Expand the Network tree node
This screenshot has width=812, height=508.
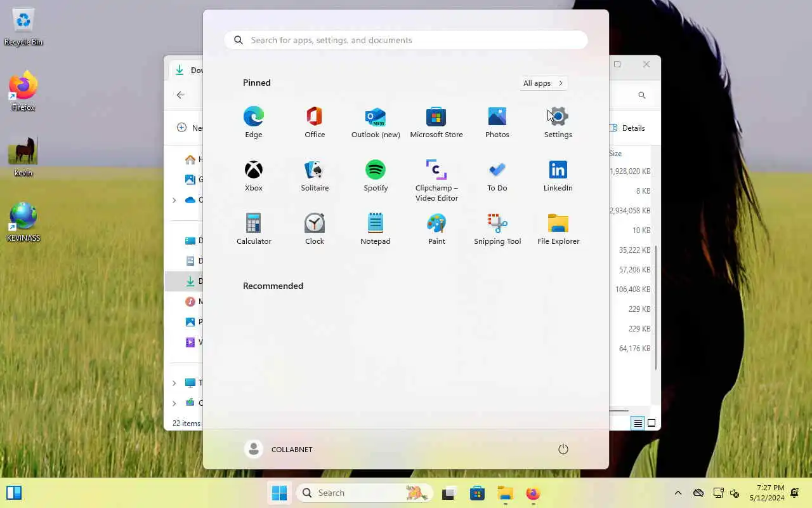pyautogui.click(x=174, y=403)
